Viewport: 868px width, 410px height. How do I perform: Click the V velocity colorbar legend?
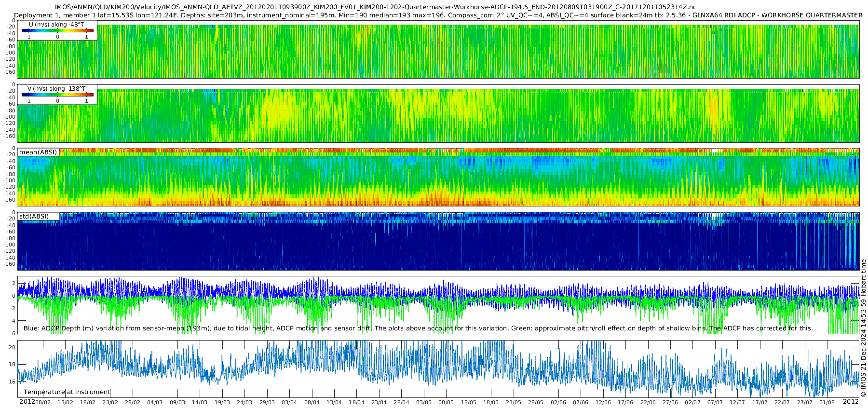pyautogui.click(x=57, y=95)
